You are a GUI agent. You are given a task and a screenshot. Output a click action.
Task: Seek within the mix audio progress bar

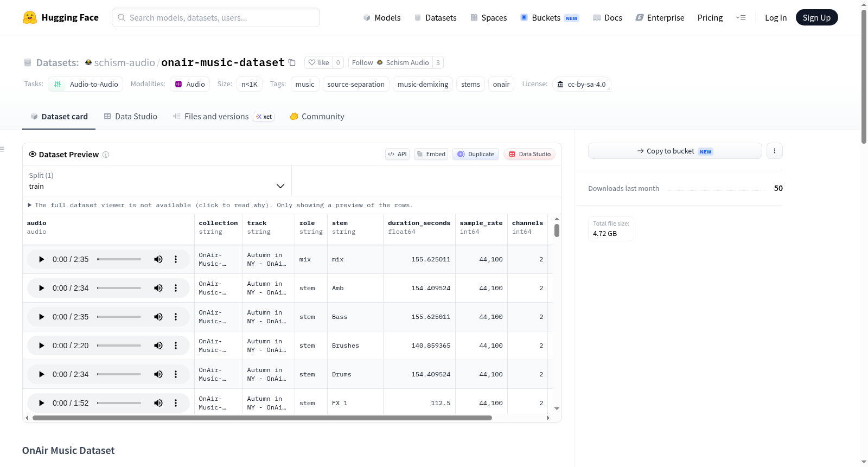(x=119, y=259)
